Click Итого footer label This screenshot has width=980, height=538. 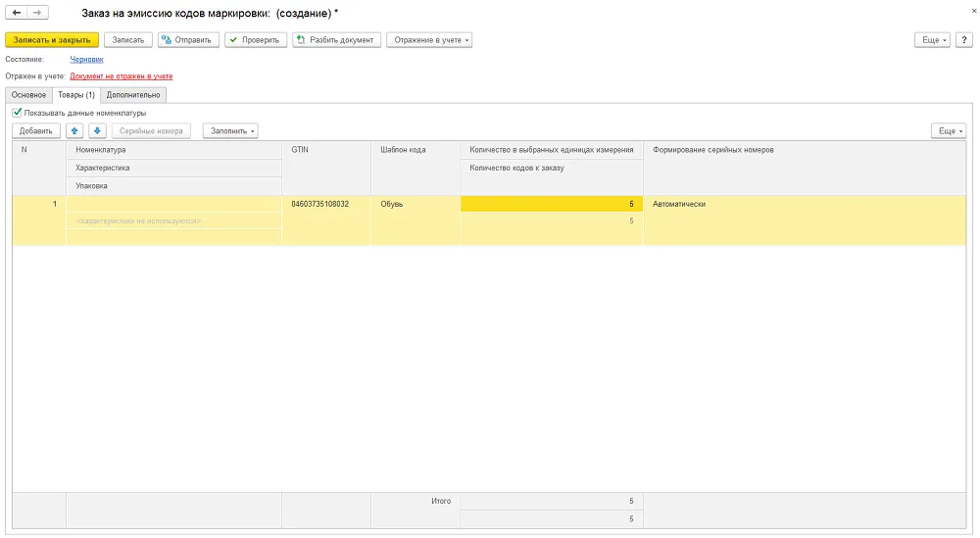point(441,501)
